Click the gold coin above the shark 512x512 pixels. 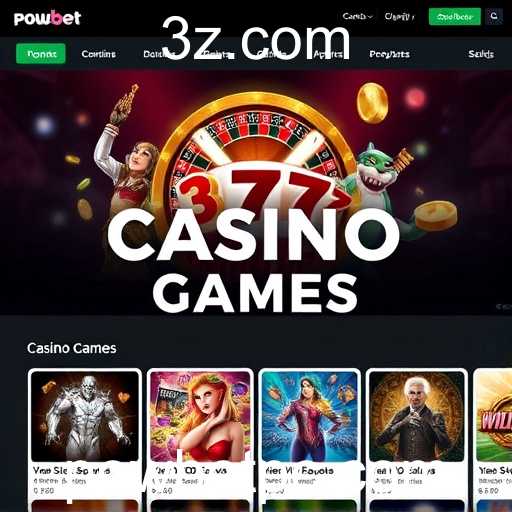[372, 102]
